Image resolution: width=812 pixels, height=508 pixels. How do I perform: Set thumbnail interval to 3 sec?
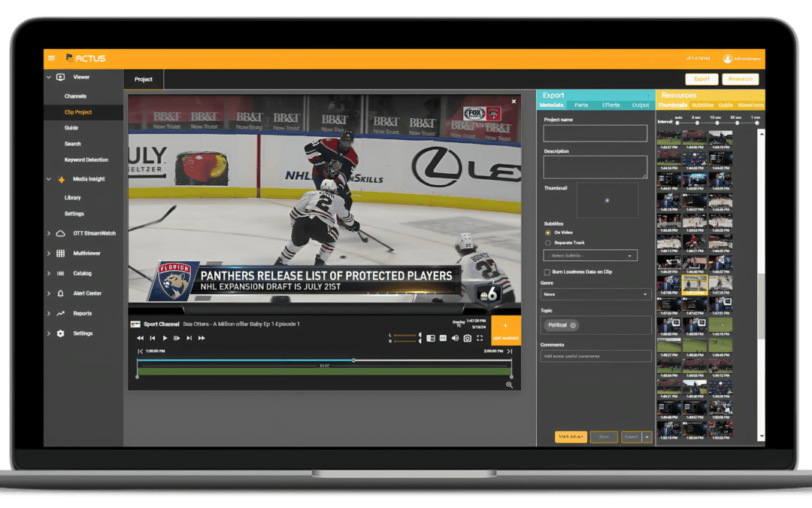point(697,123)
